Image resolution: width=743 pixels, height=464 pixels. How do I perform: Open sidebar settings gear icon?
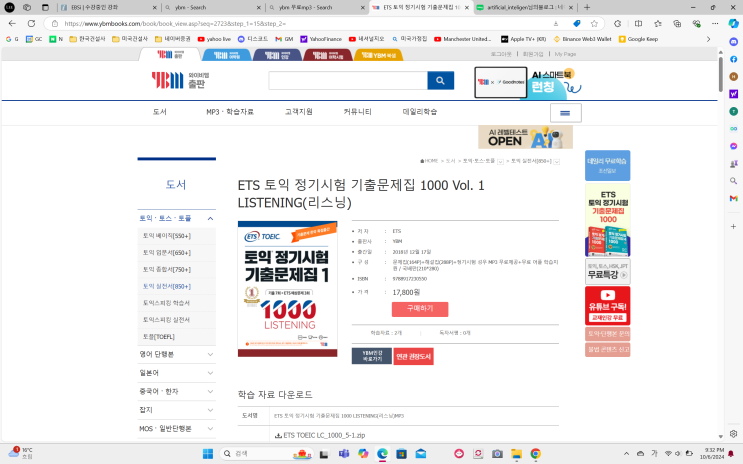click(x=734, y=434)
